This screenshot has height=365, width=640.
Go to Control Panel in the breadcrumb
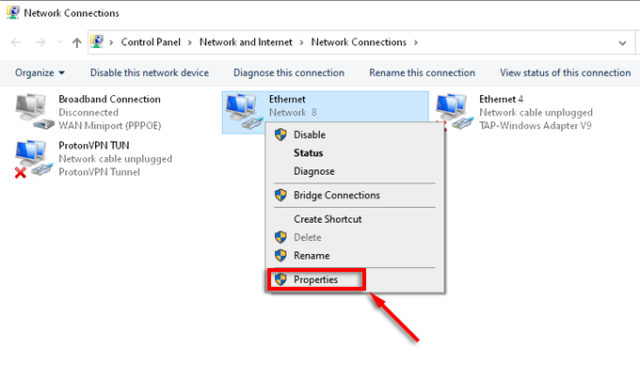(151, 42)
